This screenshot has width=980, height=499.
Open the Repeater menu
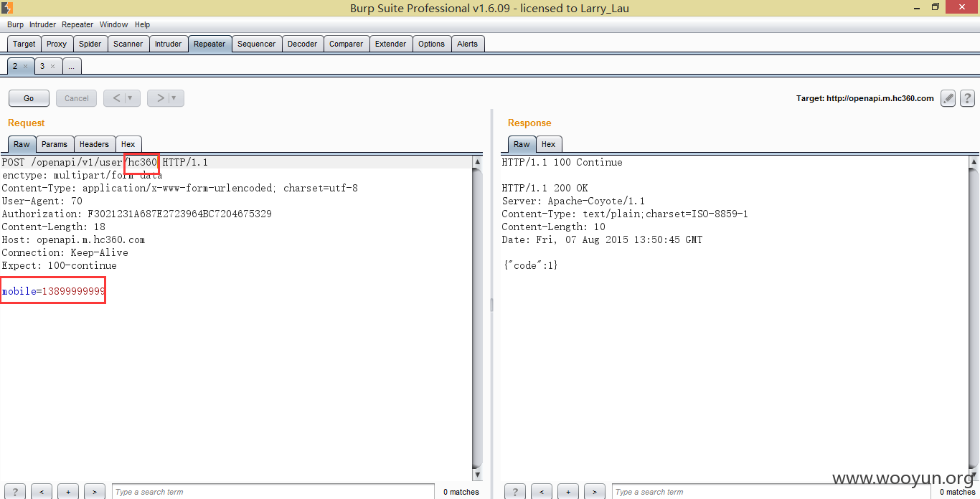77,24
